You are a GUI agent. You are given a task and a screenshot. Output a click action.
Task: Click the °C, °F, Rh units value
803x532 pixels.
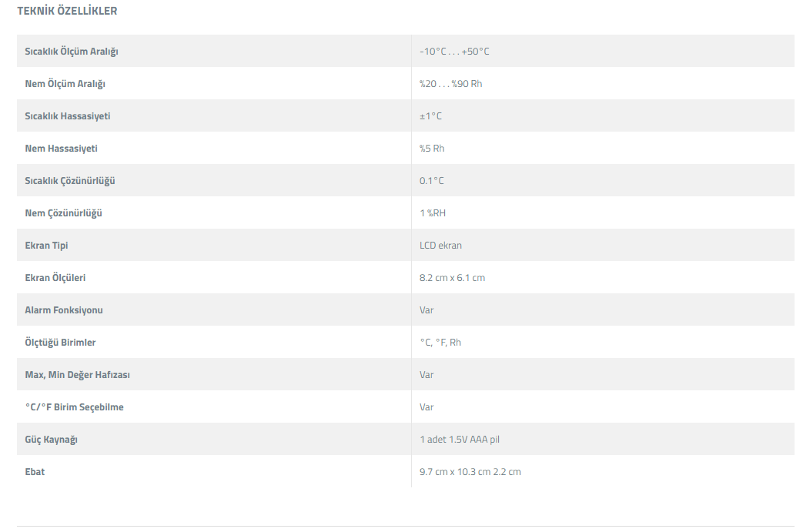tap(440, 343)
